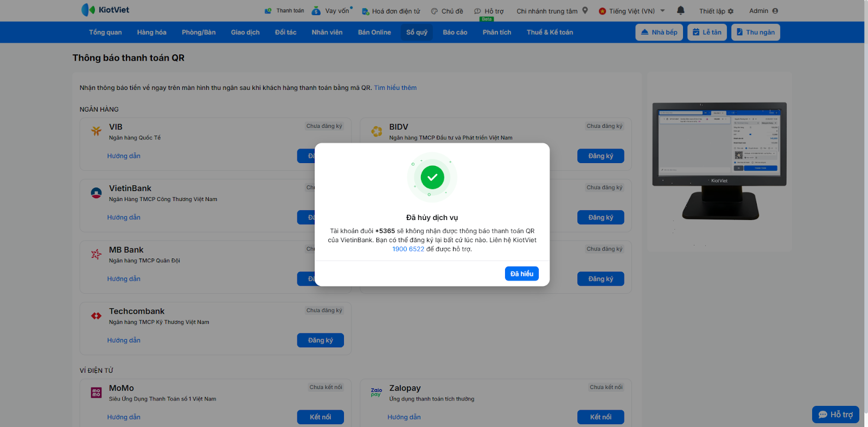The width and height of the screenshot is (868, 427).
Task: Click the Techcombank logo
Action: pyautogui.click(x=96, y=316)
